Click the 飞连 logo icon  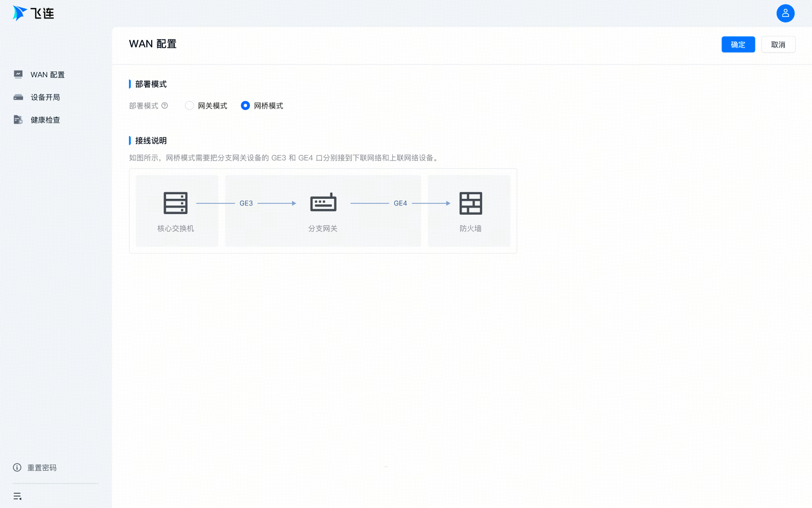19,13
